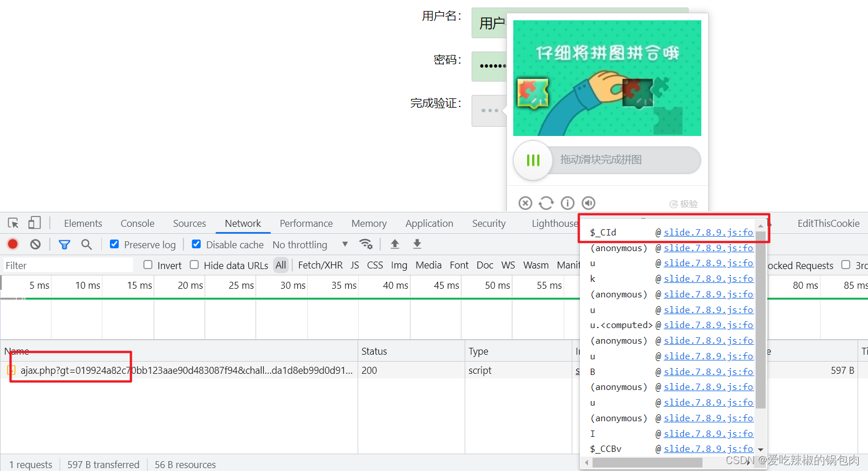Open the Console tab
Screen dimensions: 868x471
tap(137, 223)
